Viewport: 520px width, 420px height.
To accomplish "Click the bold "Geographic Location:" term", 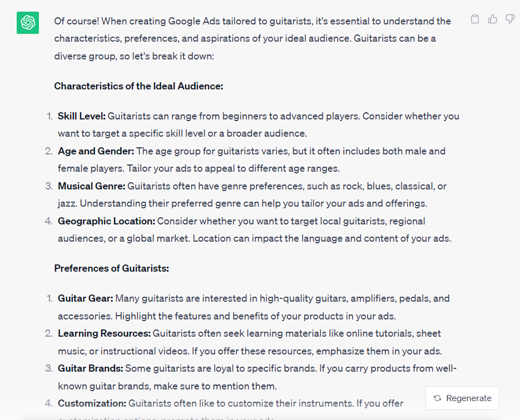I will click(106, 221).
